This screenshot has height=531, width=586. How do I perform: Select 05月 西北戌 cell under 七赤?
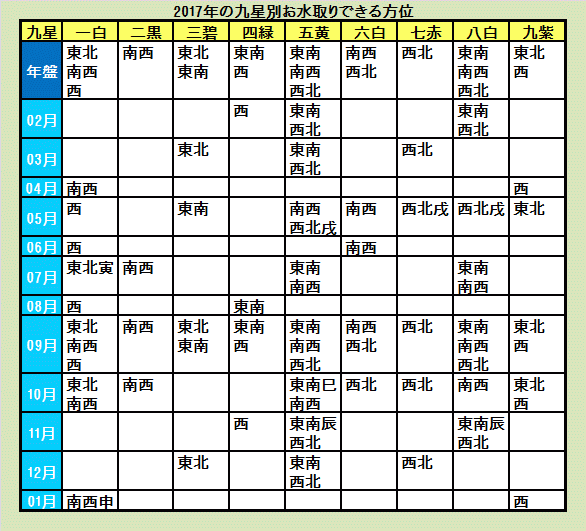click(425, 217)
